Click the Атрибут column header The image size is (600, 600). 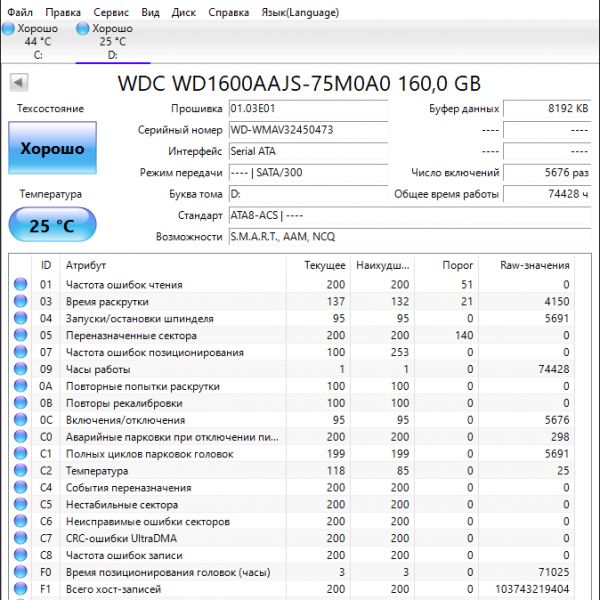pos(173,265)
